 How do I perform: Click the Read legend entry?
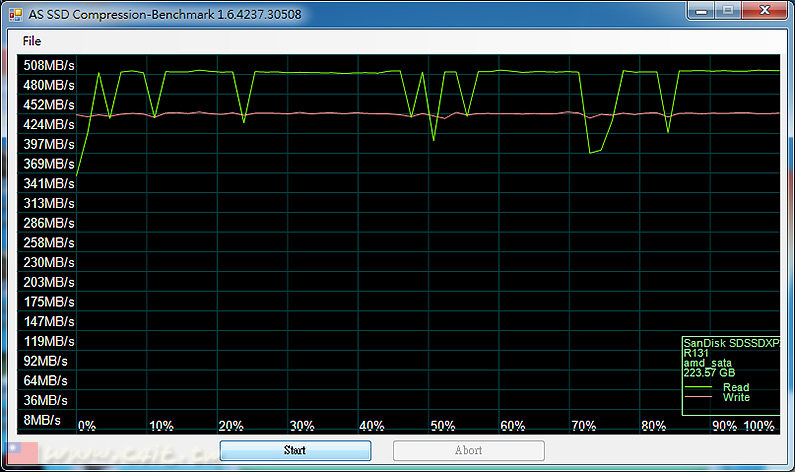pos(736,387)
